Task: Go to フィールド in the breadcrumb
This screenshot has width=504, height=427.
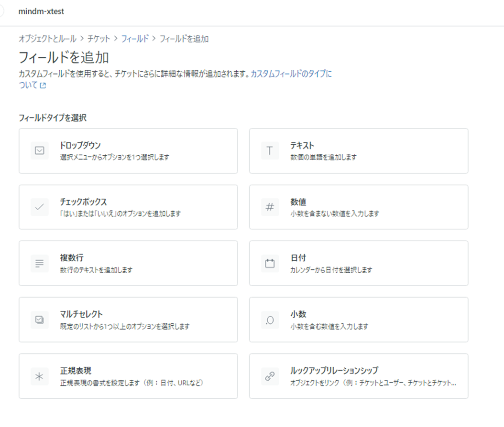Action: pyautogui.click(x=134, y=39)
